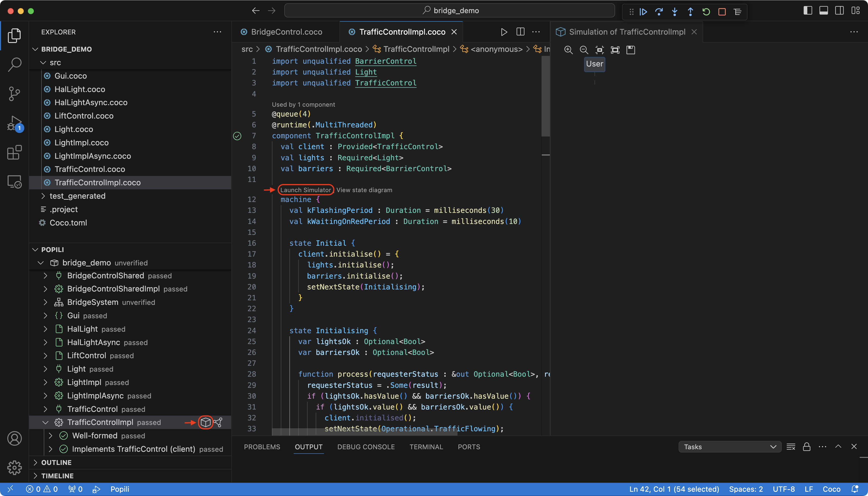The height and width of the screenshot is (496, 868).
Task: Expand the Well-formed passed item
Action: (51, 436)
